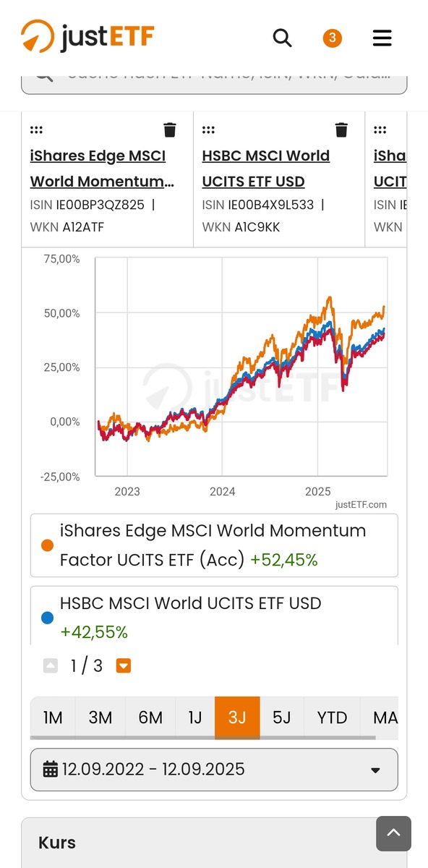Jump to top with the up-arrow button
The width and height of the screenshot is (428, 868).
393,833
